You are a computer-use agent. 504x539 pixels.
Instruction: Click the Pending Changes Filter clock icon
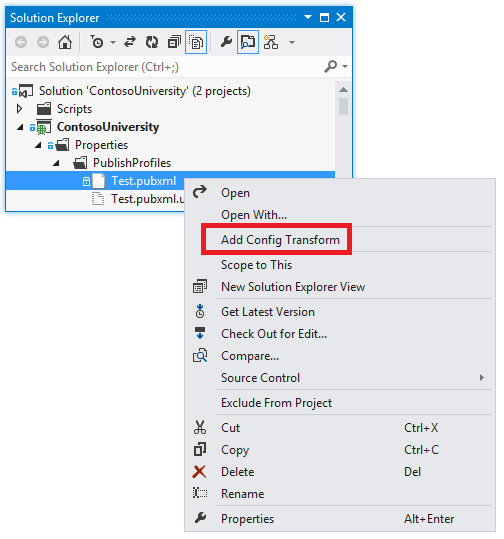(x=97, y=42)
